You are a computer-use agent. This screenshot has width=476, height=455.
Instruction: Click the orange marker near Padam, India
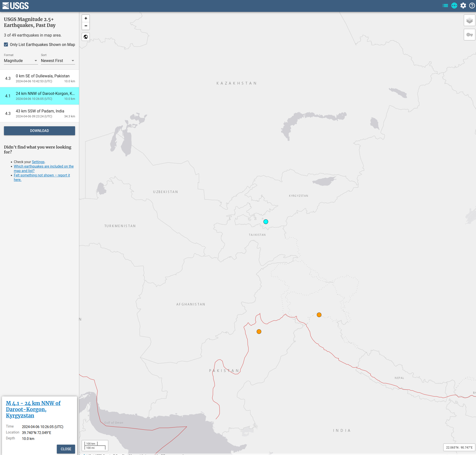(x=319, y=315)
